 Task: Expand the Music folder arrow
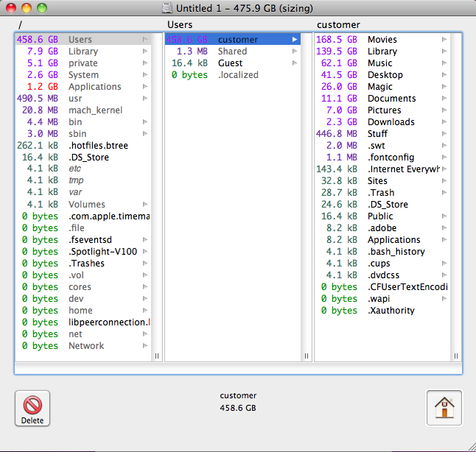[444, 63]
